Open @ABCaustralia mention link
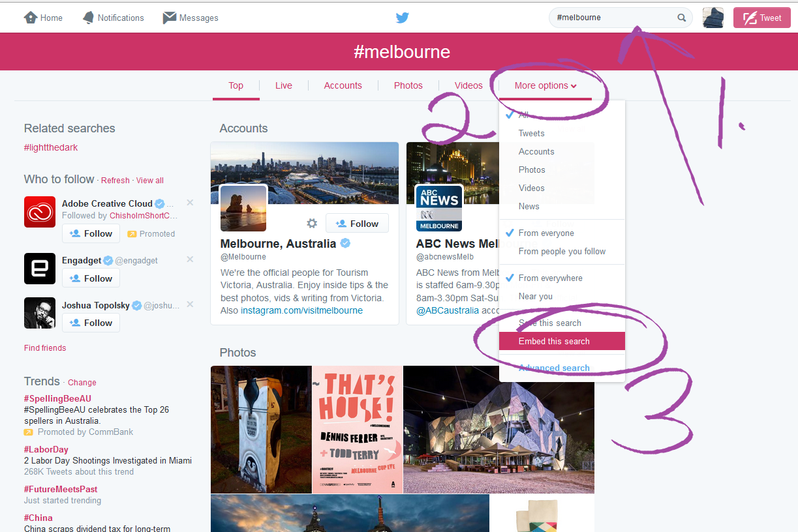 coord(448,310)
